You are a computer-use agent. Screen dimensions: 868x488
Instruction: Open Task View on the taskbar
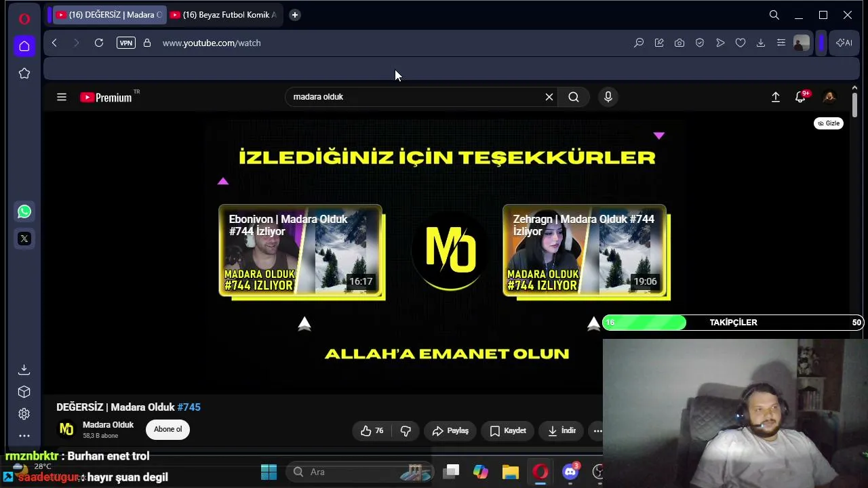click(x=452, y=472)
